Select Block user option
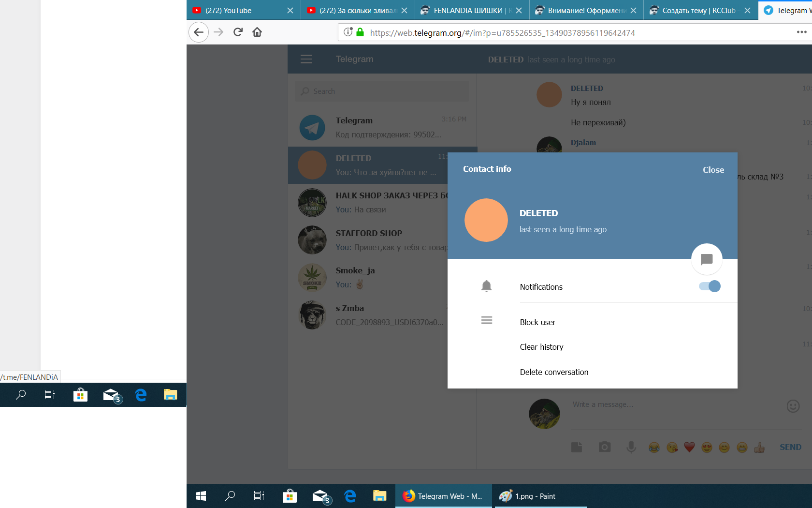This screenshot has height=508, width=812. (x=537, y=322)
